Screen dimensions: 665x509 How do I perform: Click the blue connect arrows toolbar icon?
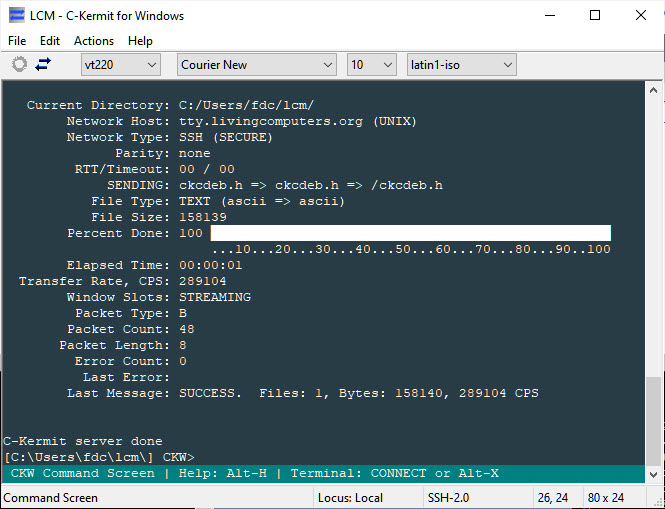coord(43,64)
